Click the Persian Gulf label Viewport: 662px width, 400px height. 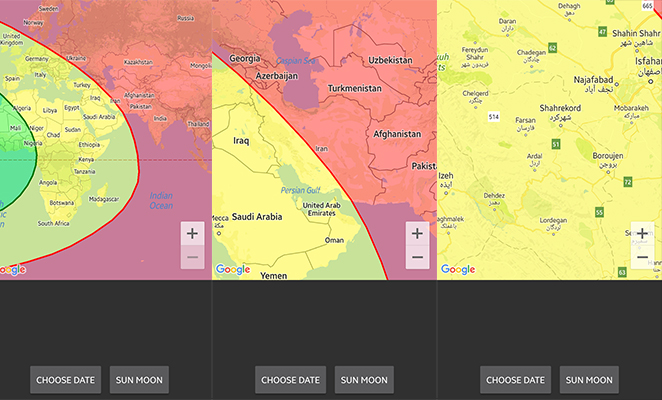pos(301,190)
